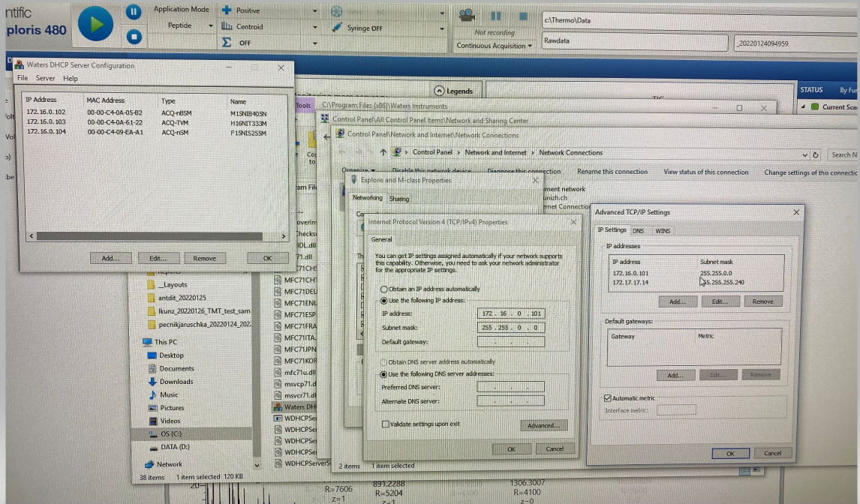Click Remove under IP addresses list
This screenshot has width=860, height=504.
pos(763,301)
